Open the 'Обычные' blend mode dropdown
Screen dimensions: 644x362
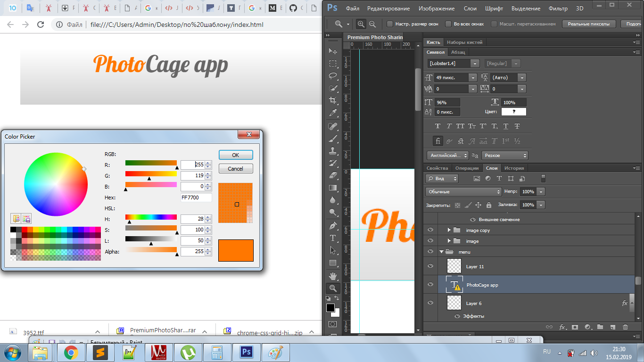[x=463, y=192]
